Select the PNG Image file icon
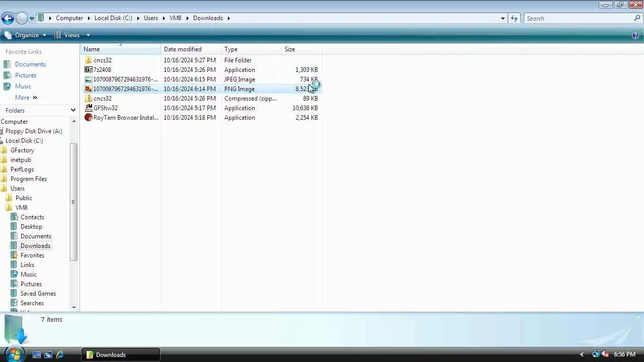Screen dimensions: 644x362 coord(89,89)
